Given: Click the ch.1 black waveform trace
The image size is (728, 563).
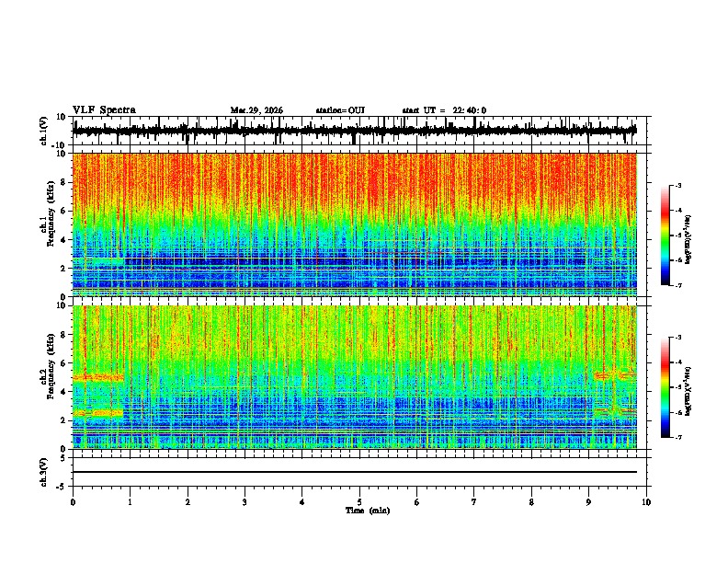Looking at the screenshot, I should [x=354, y=131].
